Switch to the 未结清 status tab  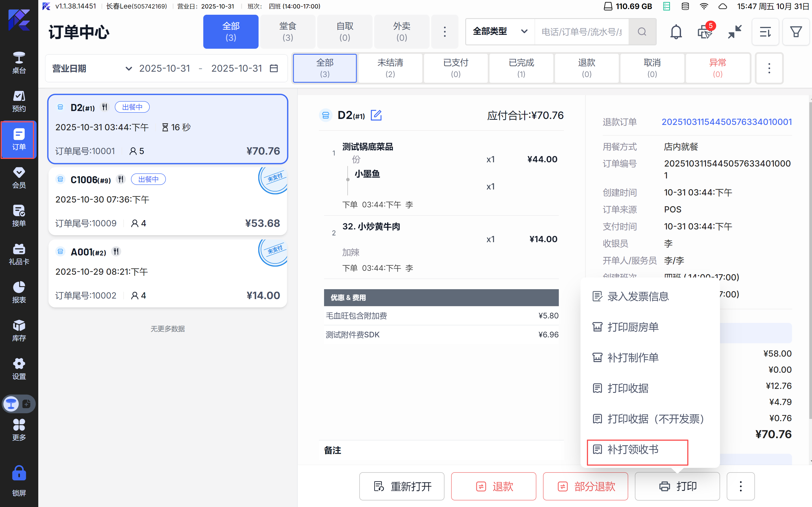pos(390,68)
